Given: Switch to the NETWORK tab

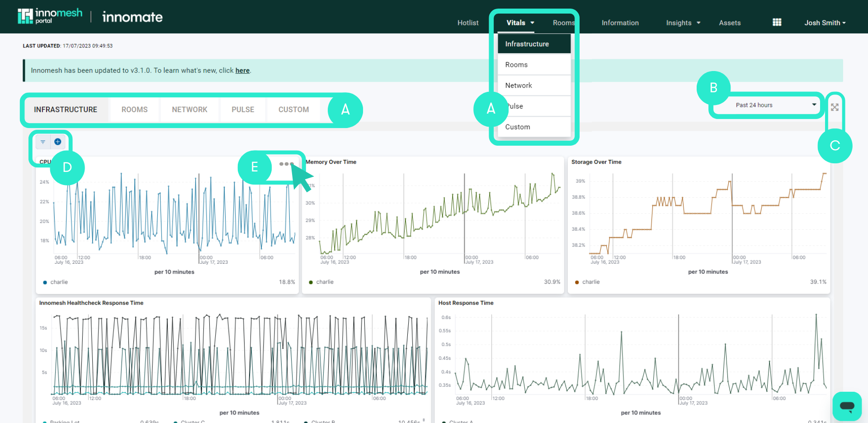Looking at the screenshot, I should (x=189, y=109).
